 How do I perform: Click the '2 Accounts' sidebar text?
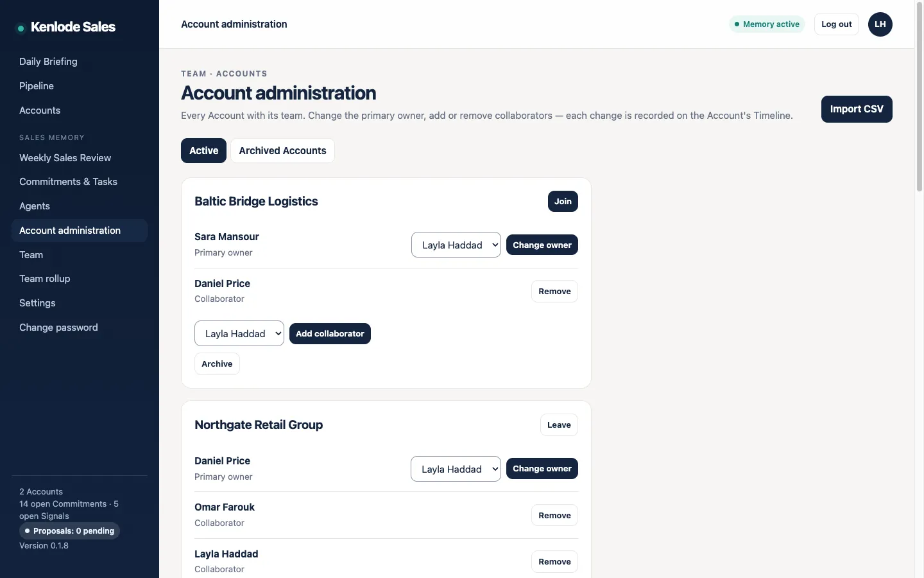(41, 492)
